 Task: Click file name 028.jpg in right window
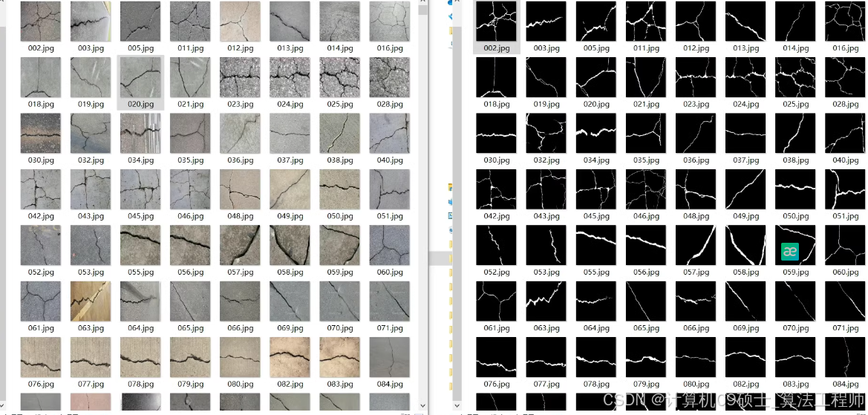click(845, 104)
